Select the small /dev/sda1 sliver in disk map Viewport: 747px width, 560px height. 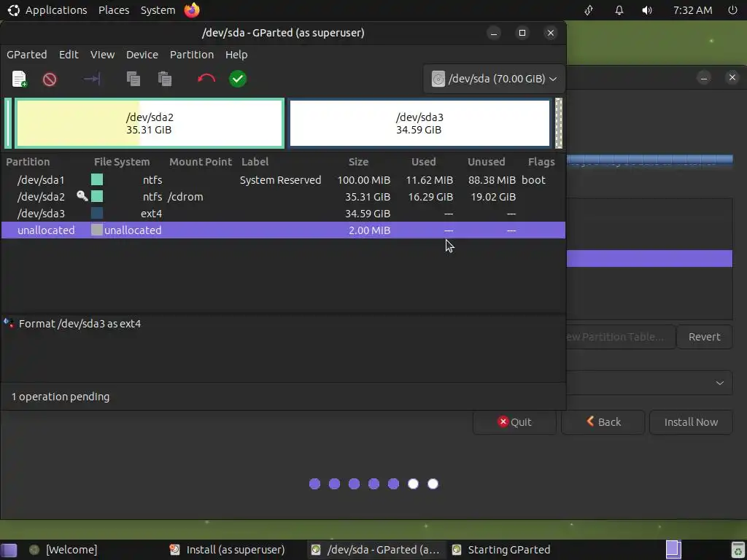[x=7, y=123]
